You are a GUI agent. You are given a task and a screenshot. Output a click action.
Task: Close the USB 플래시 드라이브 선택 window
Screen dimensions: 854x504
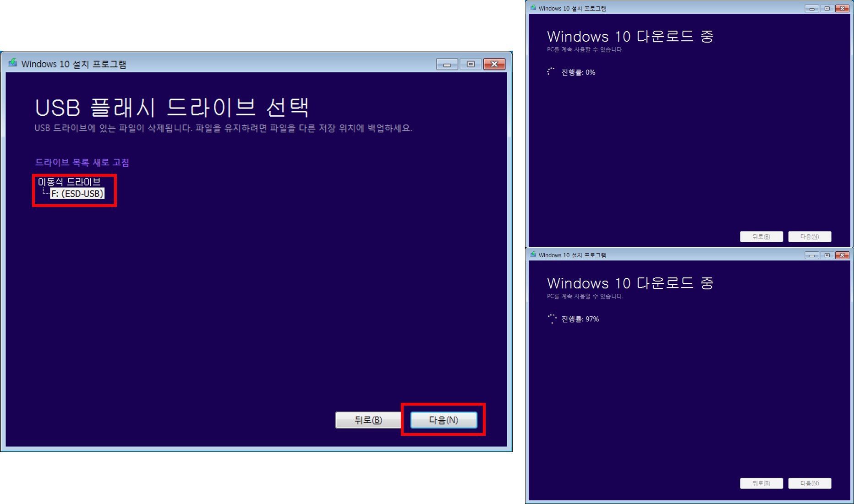coord(494,64)
